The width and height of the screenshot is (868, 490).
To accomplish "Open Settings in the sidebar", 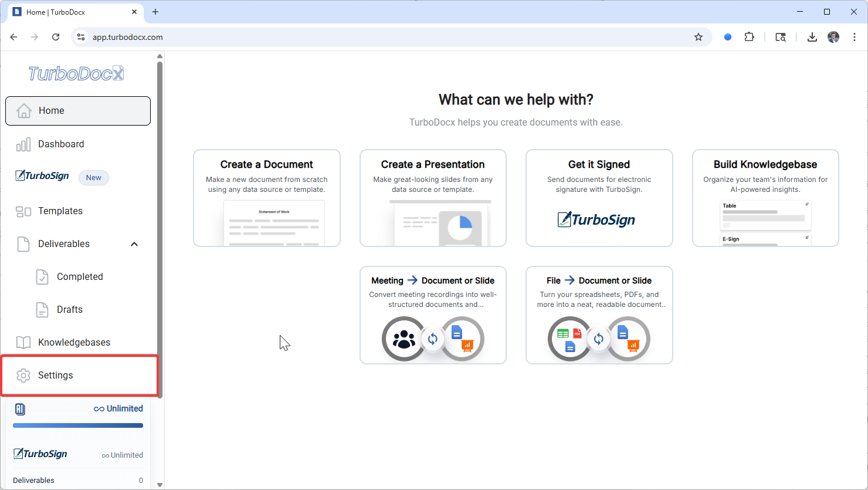I will tap(79, 375).
